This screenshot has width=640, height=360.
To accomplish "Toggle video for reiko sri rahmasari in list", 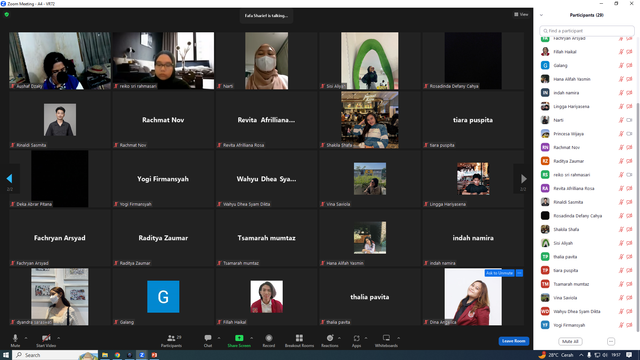I will [629, 175].
